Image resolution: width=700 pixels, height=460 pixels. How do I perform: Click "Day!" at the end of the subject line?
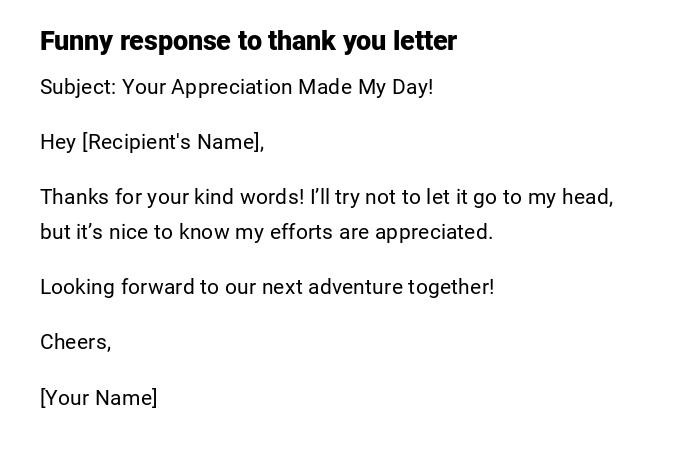coord(411,87)
